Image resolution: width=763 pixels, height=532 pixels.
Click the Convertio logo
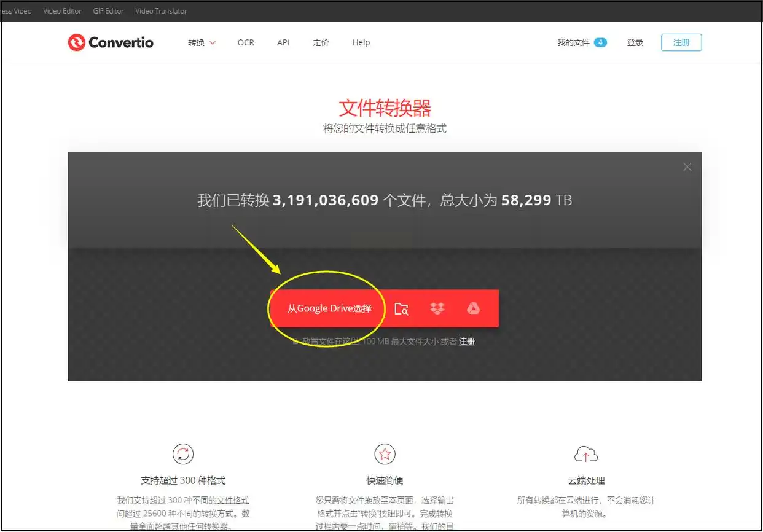point(111,42)
